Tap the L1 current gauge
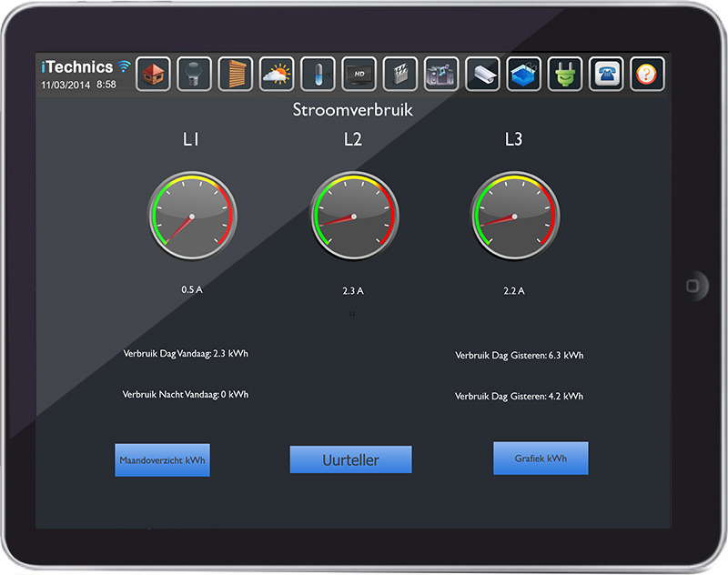Screen dimensions: 728x575 point(192,217)
